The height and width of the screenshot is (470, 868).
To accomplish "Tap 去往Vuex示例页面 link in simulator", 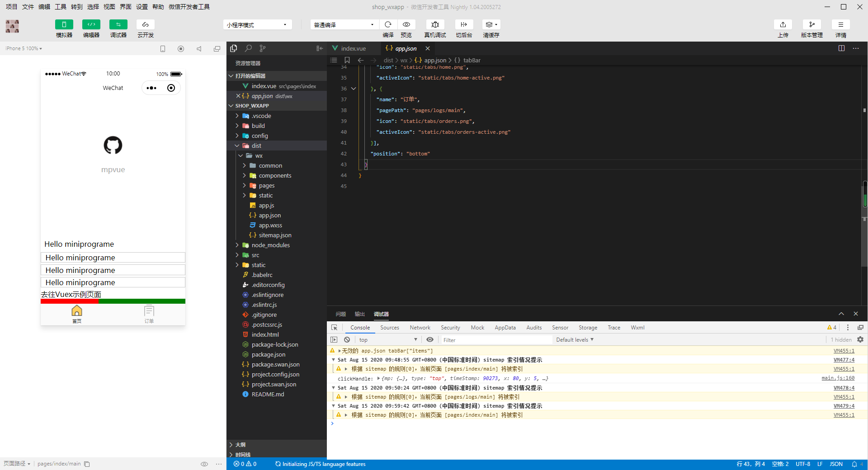I will point(71,294).
